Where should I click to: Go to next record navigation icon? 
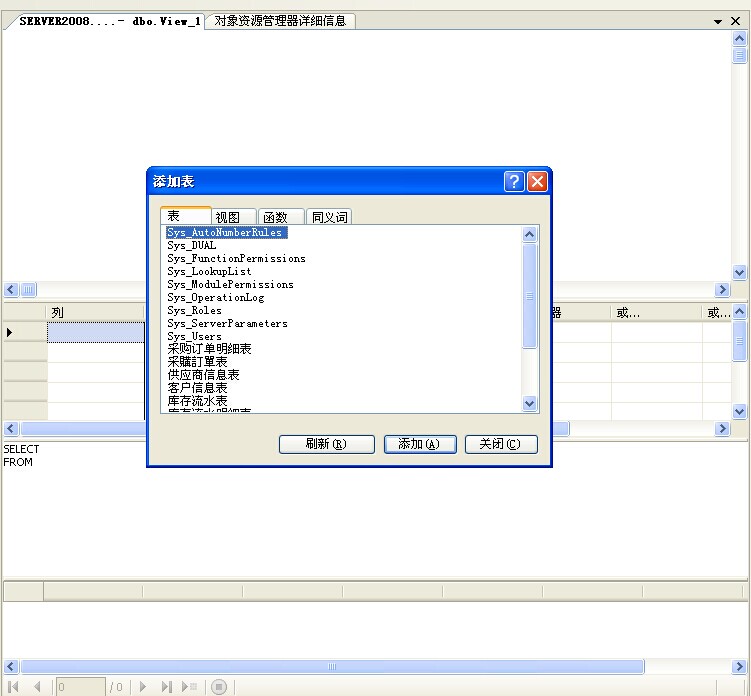[x=142, y=686]
